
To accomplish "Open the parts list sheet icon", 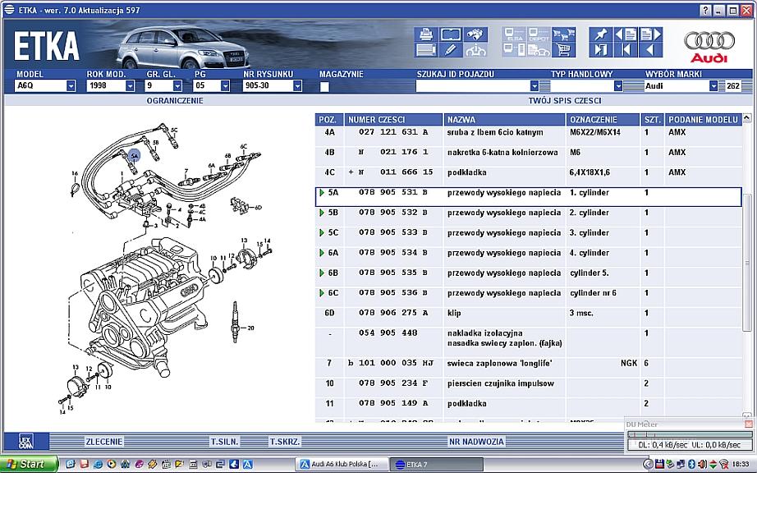I will [x=425, y=50].
